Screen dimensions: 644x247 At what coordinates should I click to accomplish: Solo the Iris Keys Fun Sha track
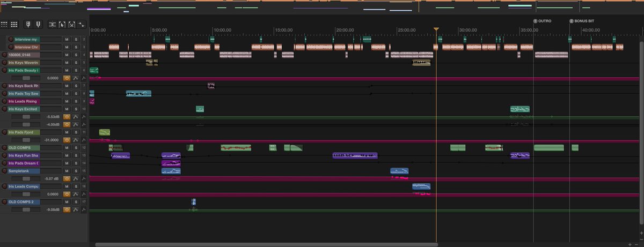point(76,155)
